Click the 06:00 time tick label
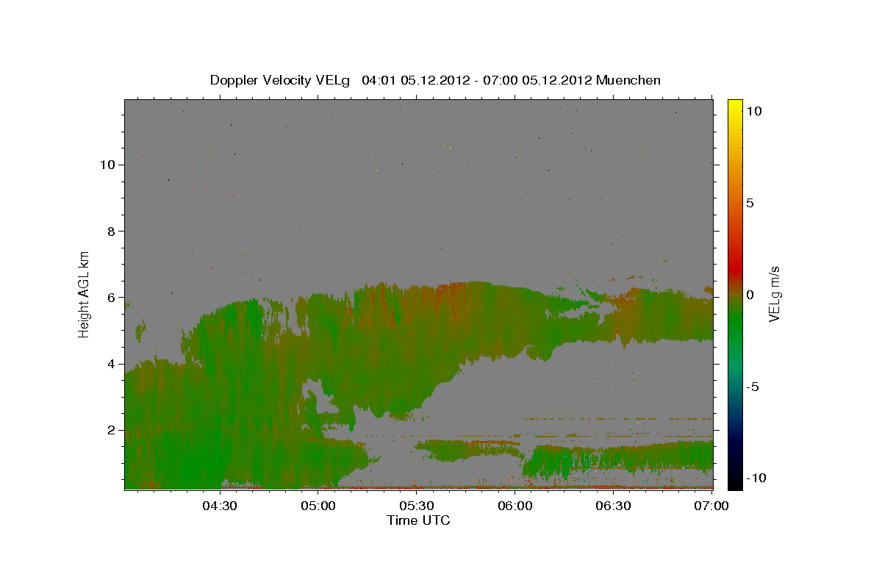 point(515,506)
